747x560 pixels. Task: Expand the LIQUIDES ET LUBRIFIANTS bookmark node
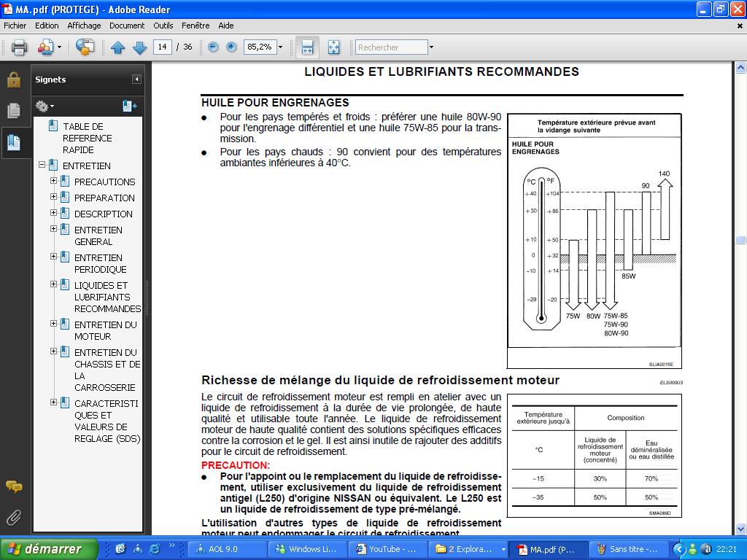[53, 284]
